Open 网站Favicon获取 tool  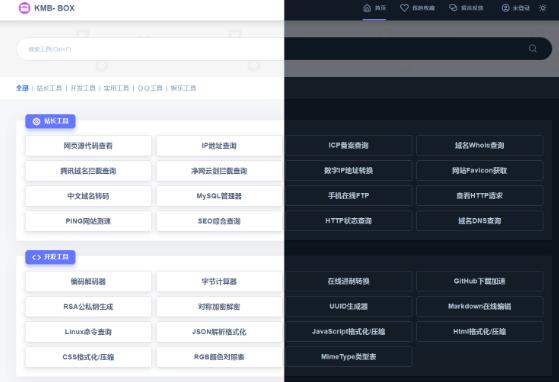[479, 171]
